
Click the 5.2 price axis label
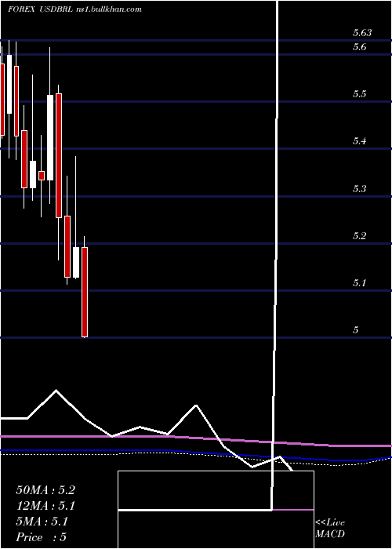(359, 235)
